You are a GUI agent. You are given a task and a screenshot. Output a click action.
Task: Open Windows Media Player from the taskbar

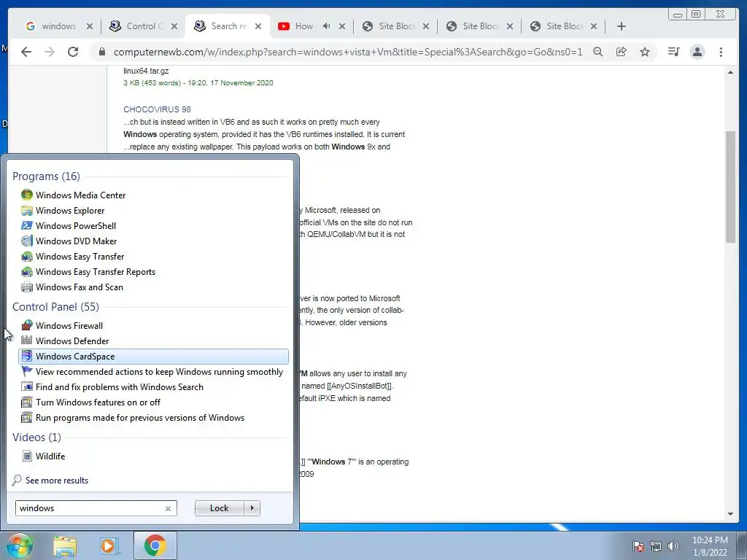pos(109,545)
